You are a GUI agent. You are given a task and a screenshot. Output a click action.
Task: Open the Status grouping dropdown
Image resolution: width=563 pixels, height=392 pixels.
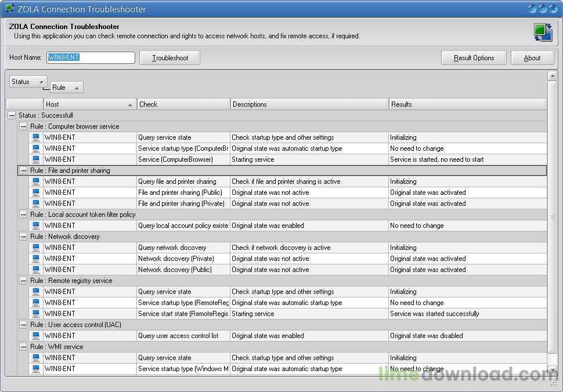pos(28,82)
